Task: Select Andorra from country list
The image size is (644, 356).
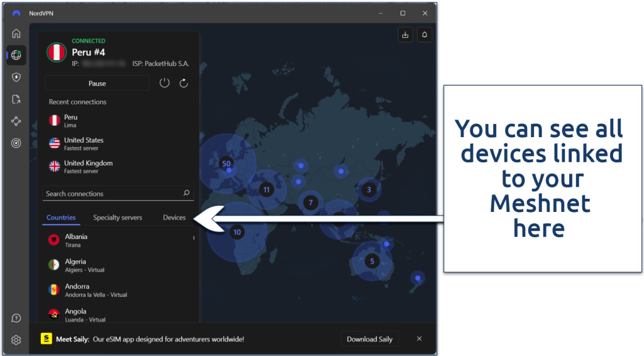Action: point(117,290)
